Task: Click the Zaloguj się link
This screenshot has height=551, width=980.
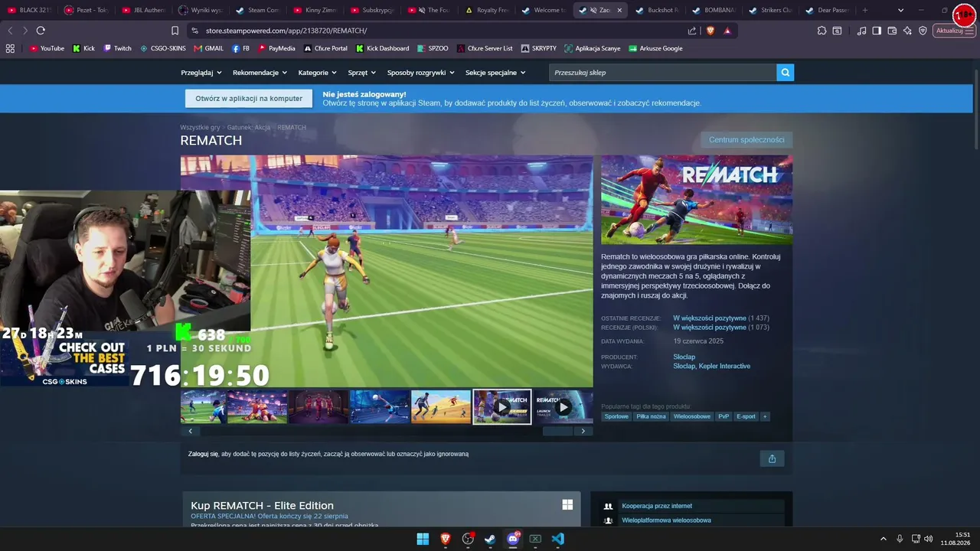Action: coord(203,454)
